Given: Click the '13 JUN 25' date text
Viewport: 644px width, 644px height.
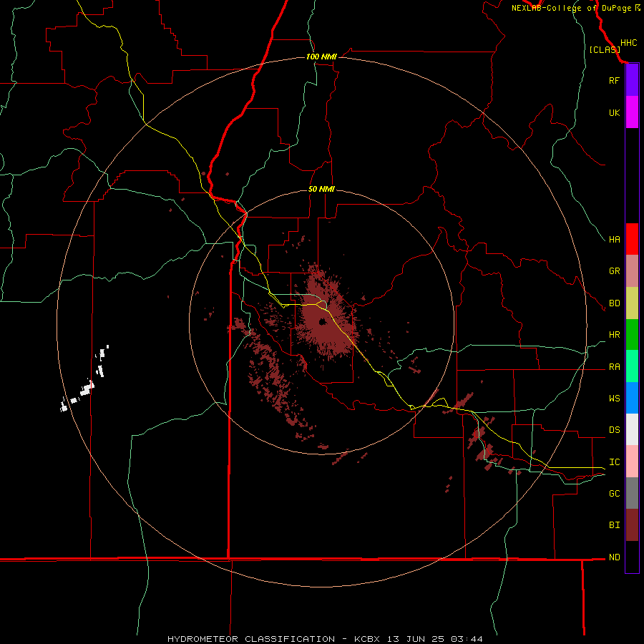Looking at the screenshot, I should tap(415, 639).
